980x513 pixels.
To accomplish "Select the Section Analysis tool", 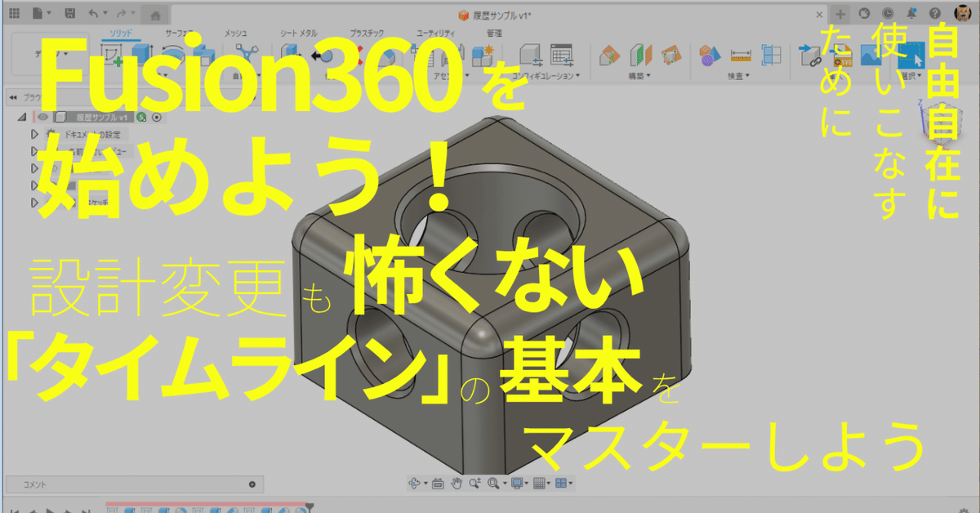I will [x=771, y=56].
